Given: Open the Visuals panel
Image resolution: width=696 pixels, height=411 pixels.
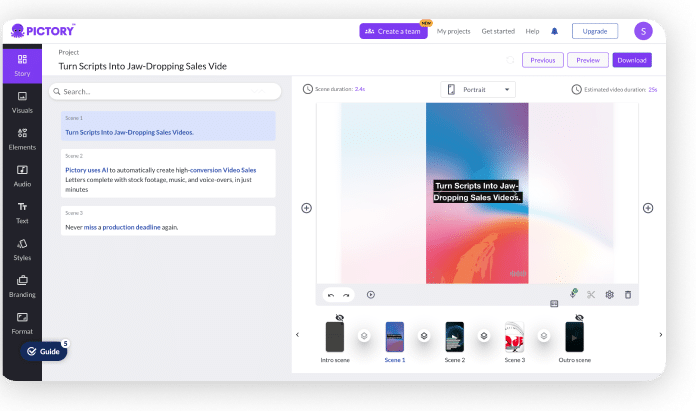Looking at the screenshot, I should click(22, 103).
